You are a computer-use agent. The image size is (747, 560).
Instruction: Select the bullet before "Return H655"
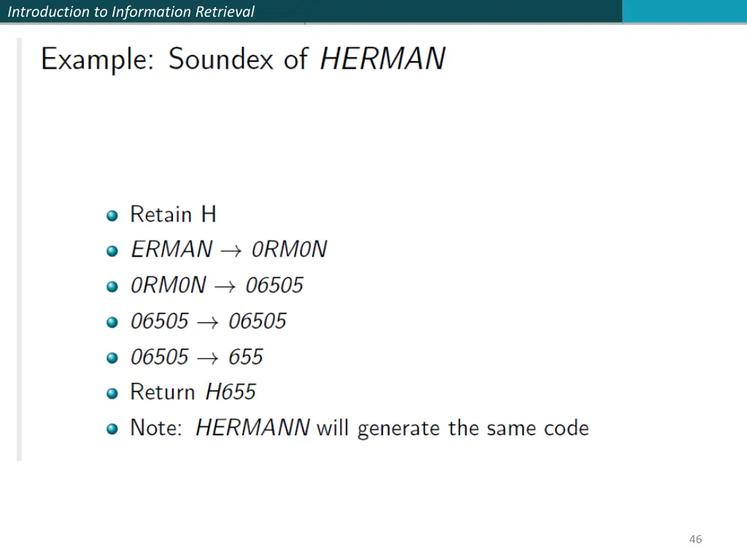[x=112, y=393]
